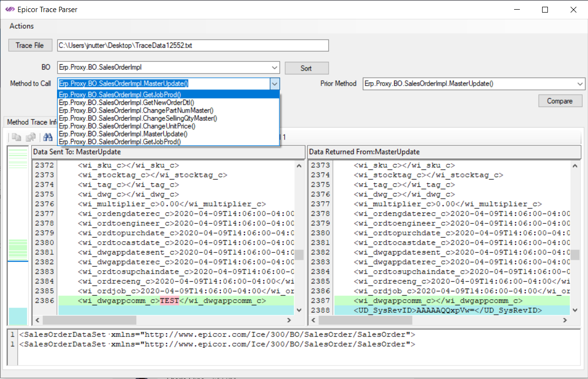Viewport: 588px width, 379px height.
Task: Click the Data Sent pane vertical scroll thumb
Action: click(x=299, y=255)
